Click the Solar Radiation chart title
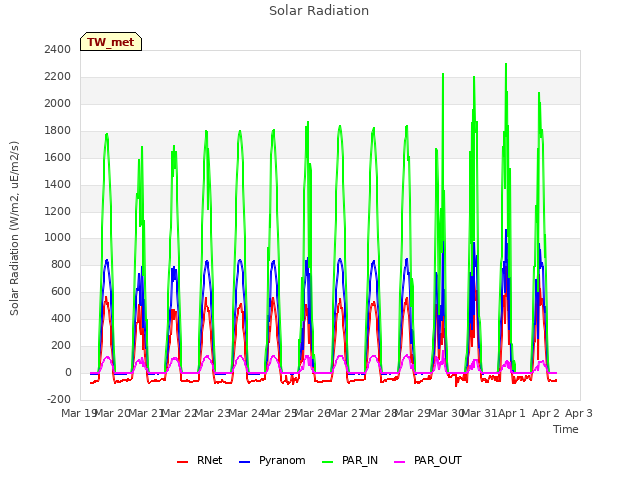 (x=319, y=11)
